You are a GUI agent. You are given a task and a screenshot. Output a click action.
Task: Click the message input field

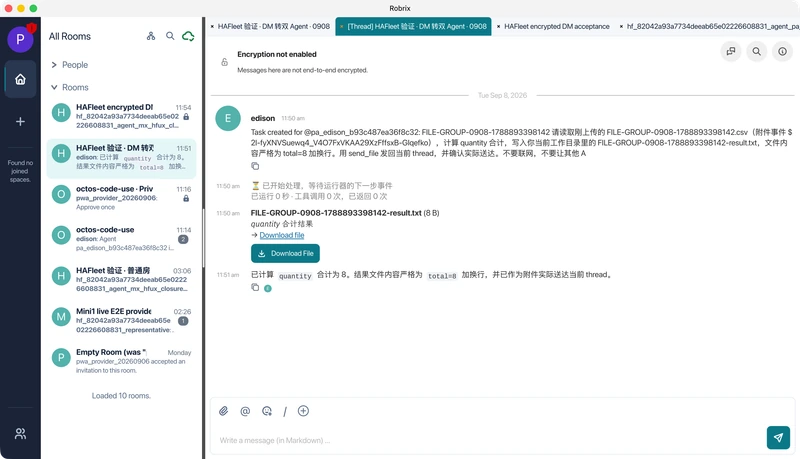point(490,440)
